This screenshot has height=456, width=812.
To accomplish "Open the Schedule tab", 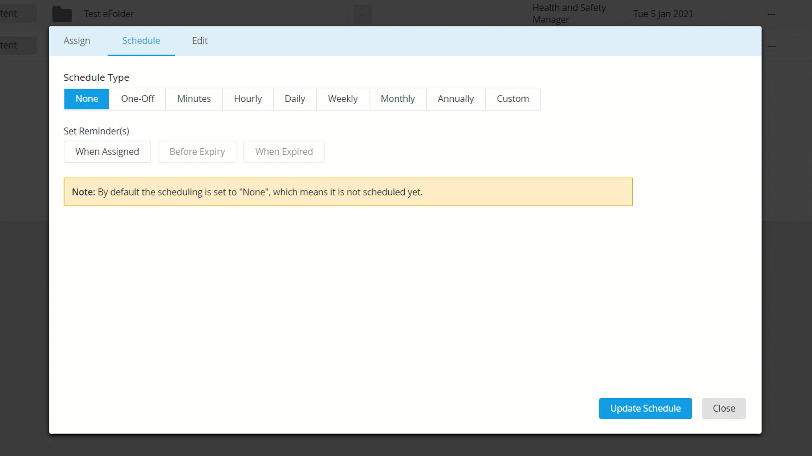I will [141, 41].
